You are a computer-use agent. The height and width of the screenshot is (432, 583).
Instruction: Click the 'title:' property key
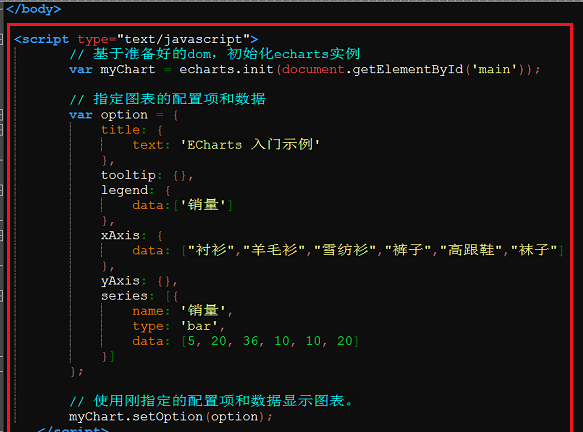[124, 130]
